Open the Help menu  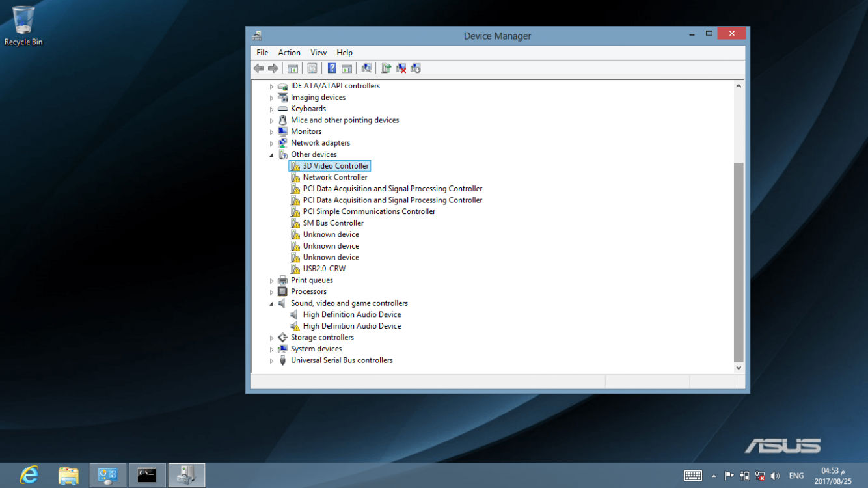click(345, 53)
